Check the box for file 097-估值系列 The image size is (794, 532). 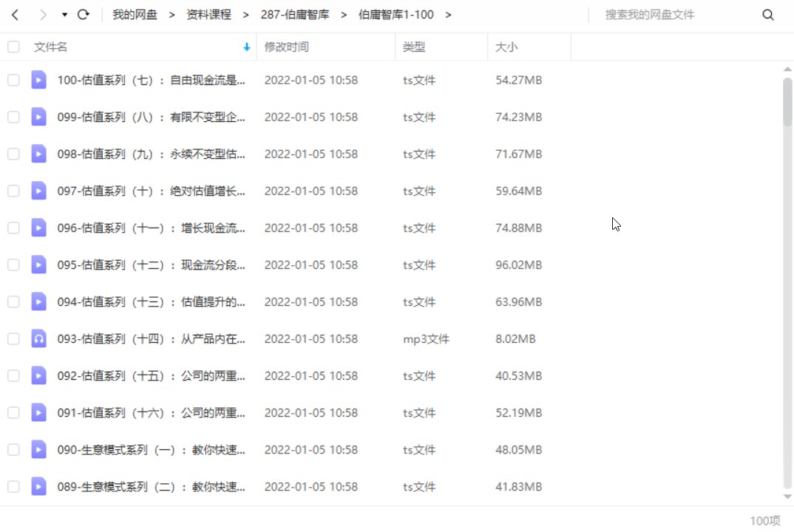pos(13,191)
